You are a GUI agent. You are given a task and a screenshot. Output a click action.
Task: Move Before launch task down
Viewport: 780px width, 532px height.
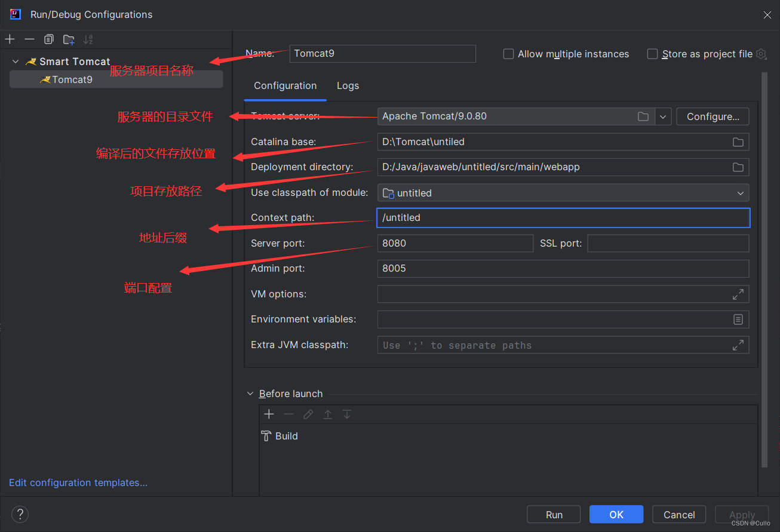coord(347,414)
